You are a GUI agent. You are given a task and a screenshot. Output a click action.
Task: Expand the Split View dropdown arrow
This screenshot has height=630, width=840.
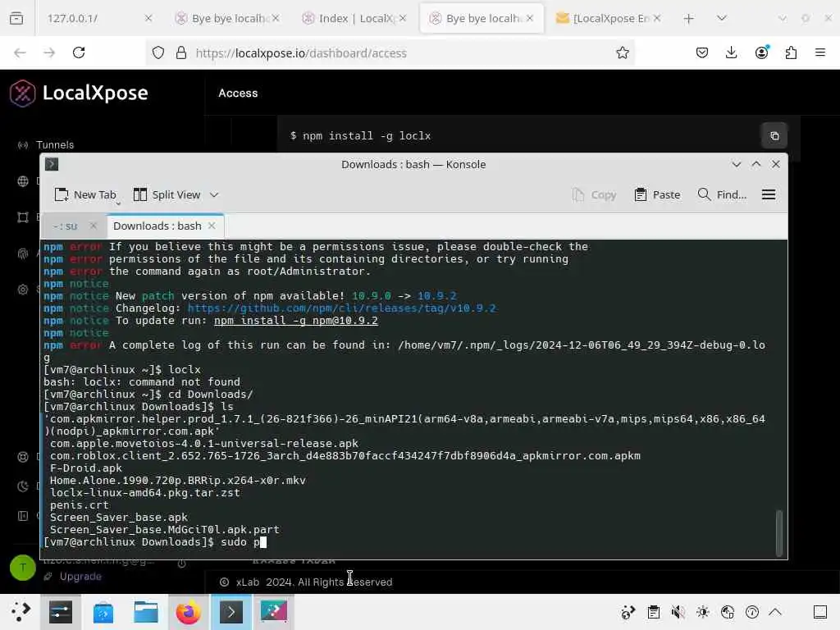coord(214,195)
